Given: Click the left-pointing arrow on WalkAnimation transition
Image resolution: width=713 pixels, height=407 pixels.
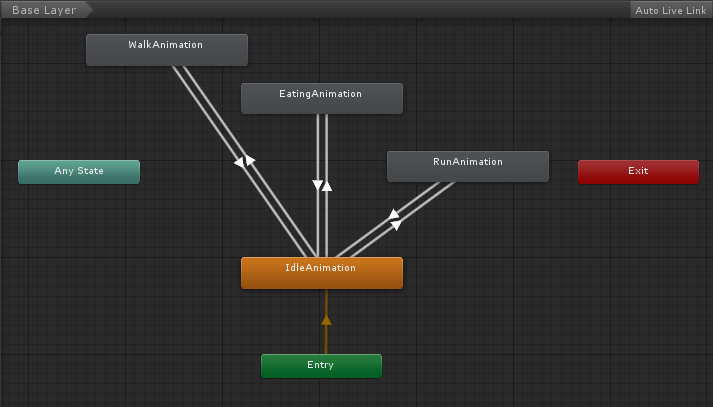Looking at the screenshot, I should coord(240,162).
